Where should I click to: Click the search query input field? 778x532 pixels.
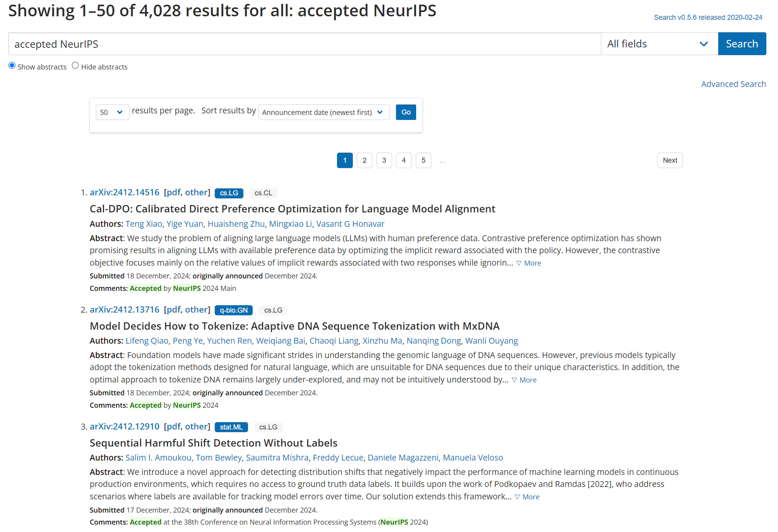pyautogui.click(x=305, y=44)
